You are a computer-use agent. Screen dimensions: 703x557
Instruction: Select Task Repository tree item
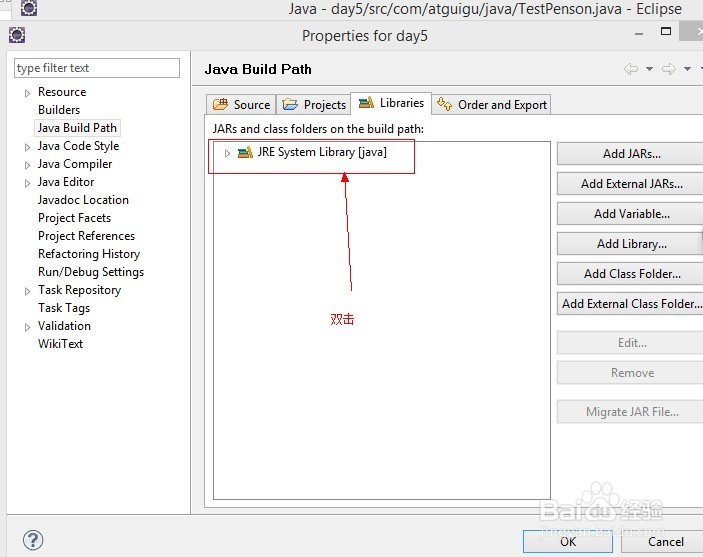click(79, 290)
